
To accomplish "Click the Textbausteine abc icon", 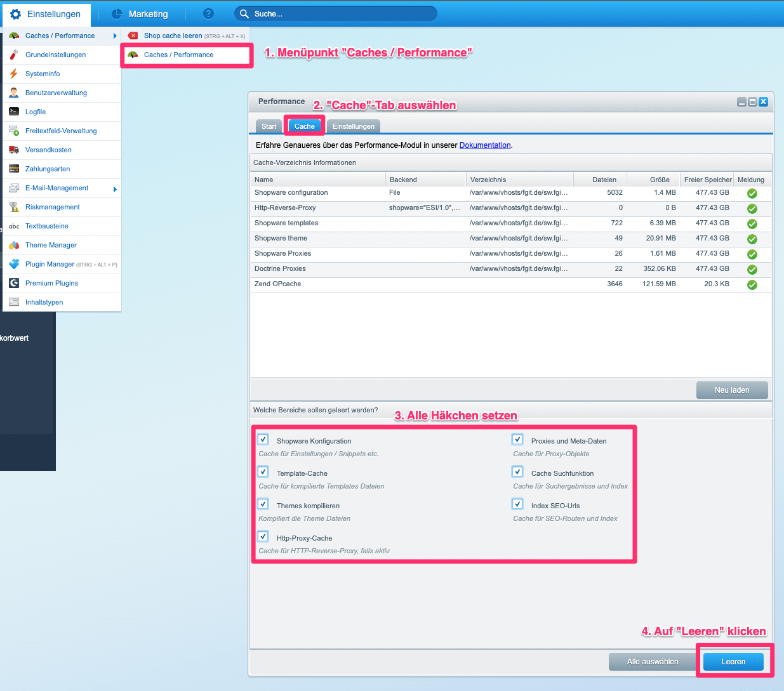I will [14, 227].
